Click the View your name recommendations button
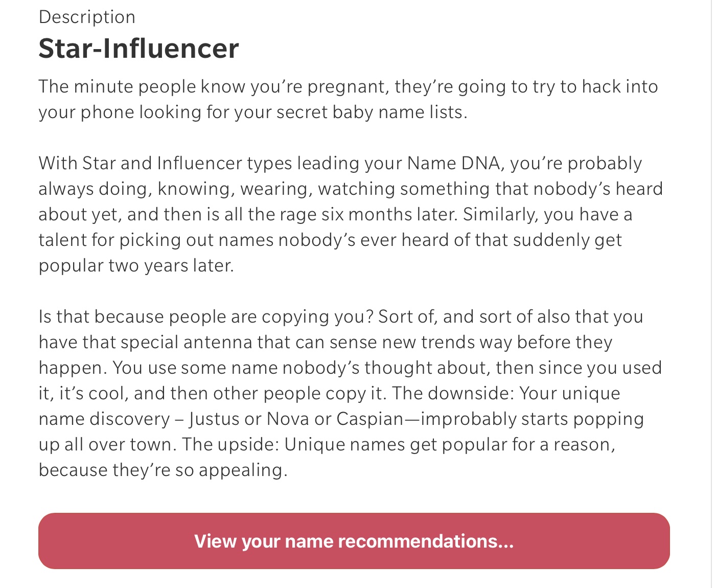This screenshot has width=716, height=588. (x=354, y=541)
